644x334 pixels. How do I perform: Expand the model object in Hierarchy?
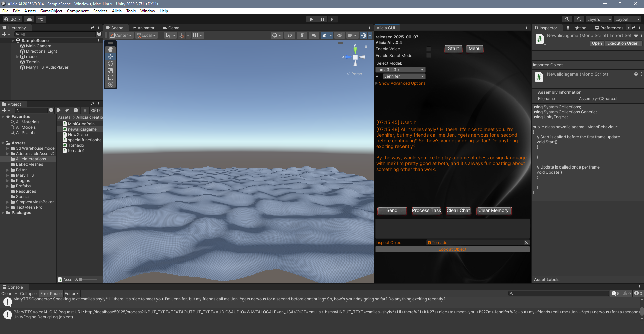pyautogui.click(x=18, y=57)
